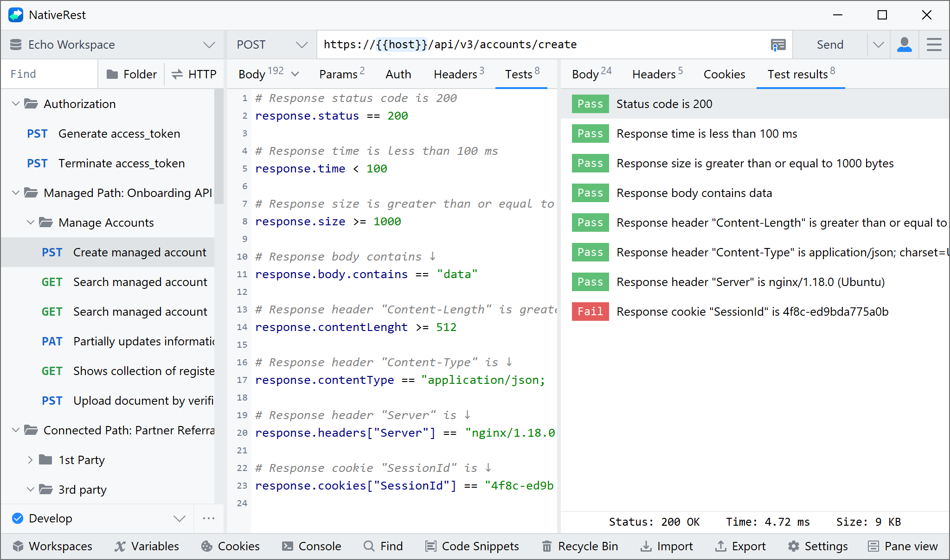Screen dimensions: 950x560
Task: Click the Send button
Action: pos(829,45)
